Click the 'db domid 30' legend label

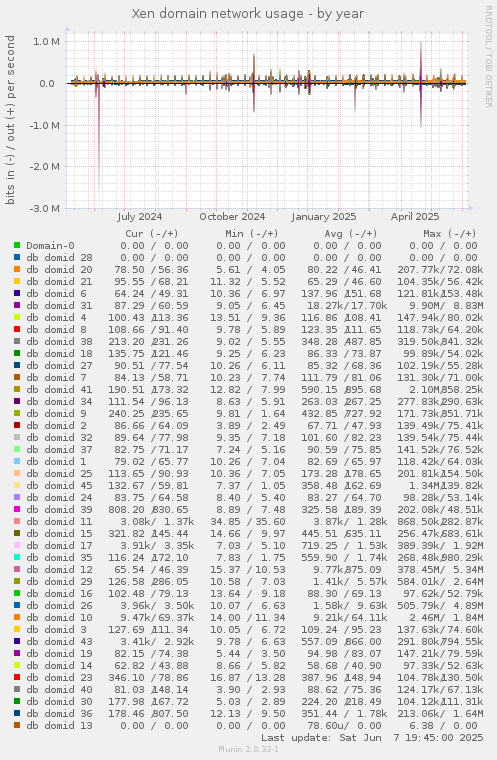(x=59, y=702)
